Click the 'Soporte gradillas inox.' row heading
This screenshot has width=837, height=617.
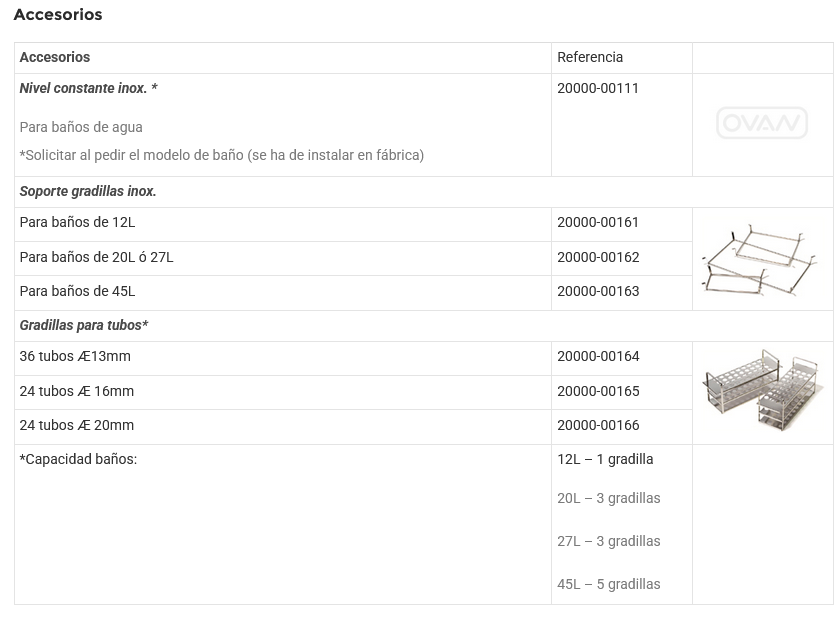point(88,191)
